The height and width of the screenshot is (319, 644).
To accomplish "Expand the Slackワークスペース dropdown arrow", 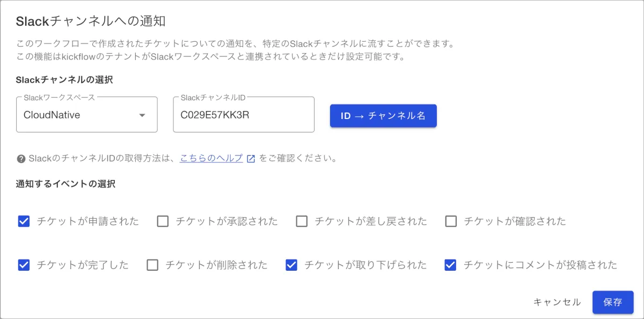I will point(142,115).
